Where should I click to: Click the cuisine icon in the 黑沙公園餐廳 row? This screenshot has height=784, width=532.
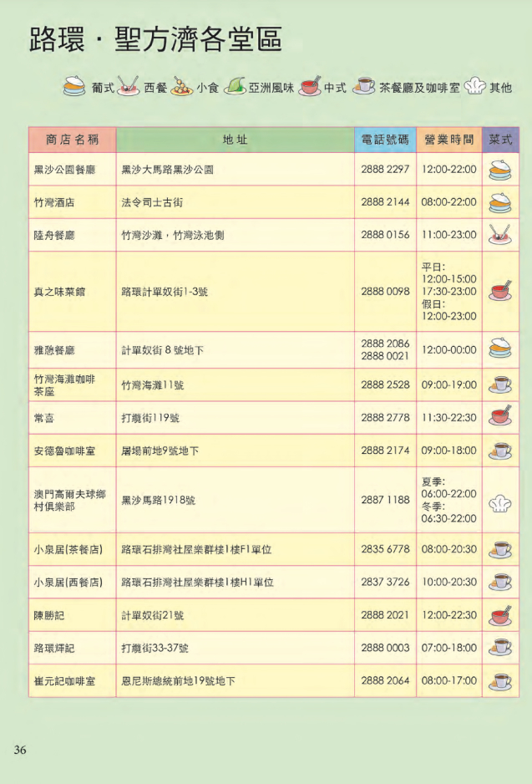click(500, 170)
